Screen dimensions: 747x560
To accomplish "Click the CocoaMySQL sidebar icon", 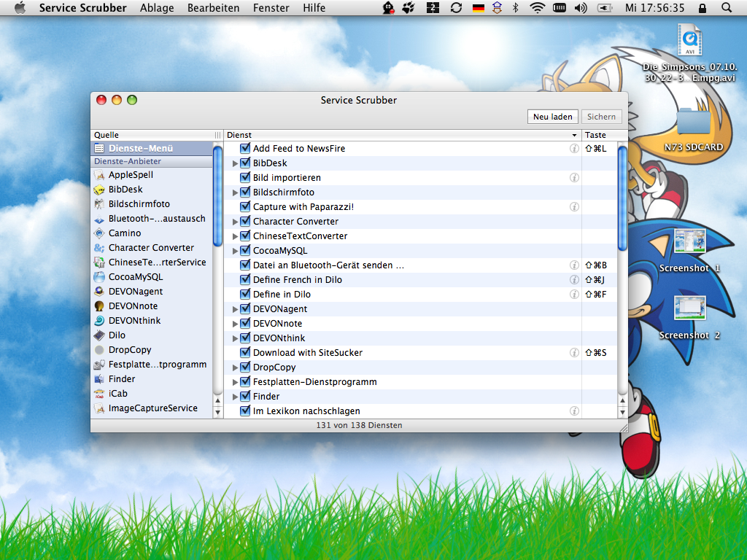I will 99,276.
